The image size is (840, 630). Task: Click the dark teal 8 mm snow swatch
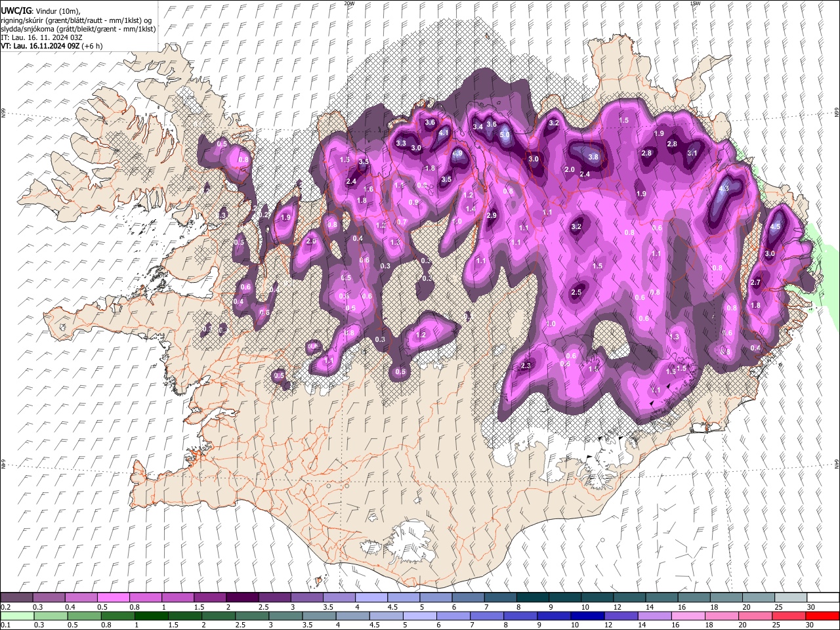tap(532, 597)
